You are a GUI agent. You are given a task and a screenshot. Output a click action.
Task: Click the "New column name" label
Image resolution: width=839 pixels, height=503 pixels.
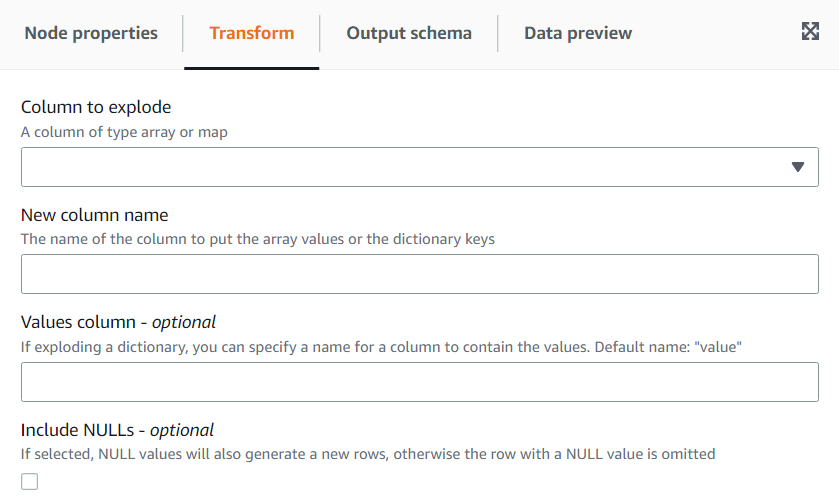pos(94,215)
